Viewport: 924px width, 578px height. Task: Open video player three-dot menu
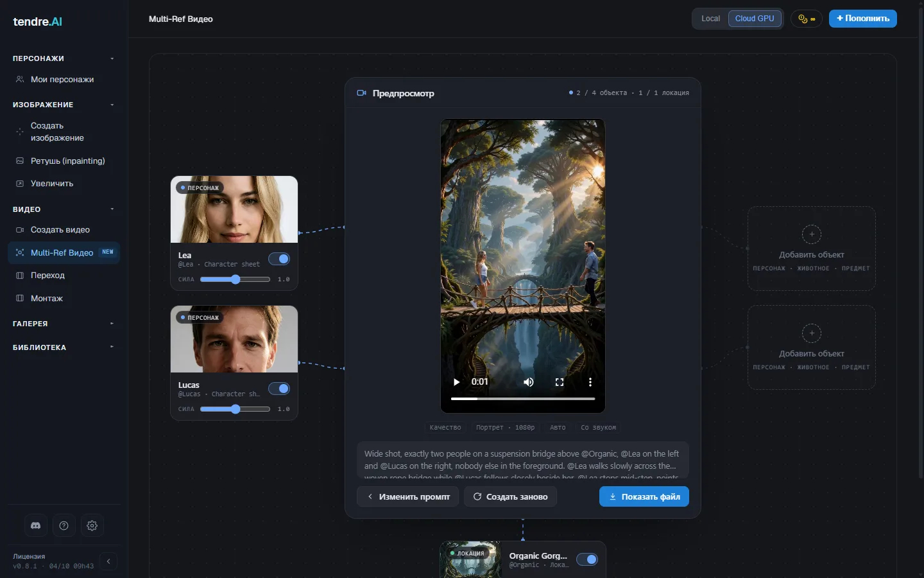click(590, 382)
